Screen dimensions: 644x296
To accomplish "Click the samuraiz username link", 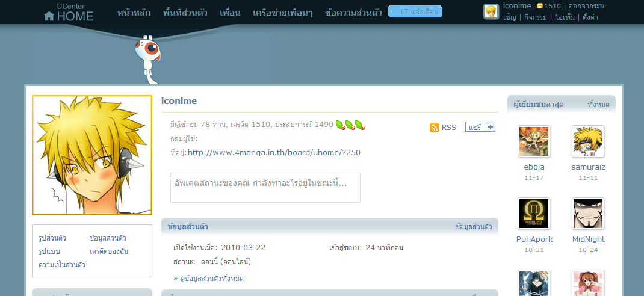I will coord(588,167).
